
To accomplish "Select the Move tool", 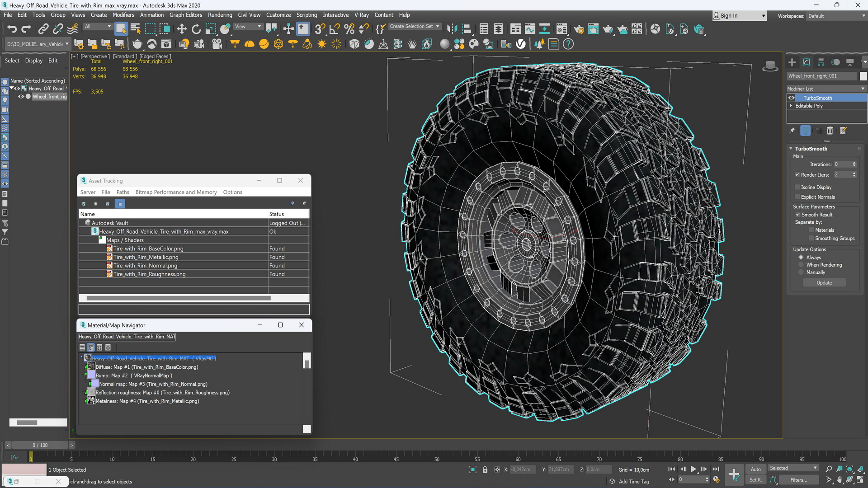I will (x=182, y=29).
